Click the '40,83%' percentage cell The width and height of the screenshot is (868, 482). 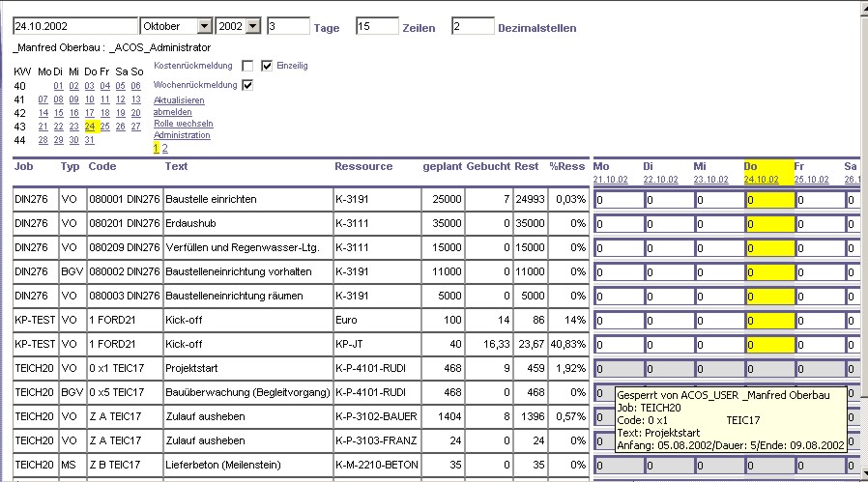click(x=568, y=344)
